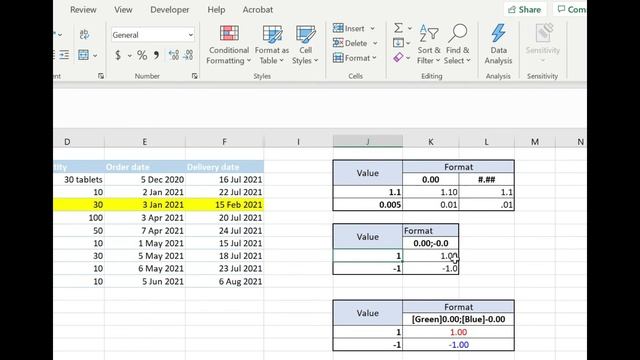Select the '-1.0' formatted cell
Screen dimensions: 640x360
(431, 268)
